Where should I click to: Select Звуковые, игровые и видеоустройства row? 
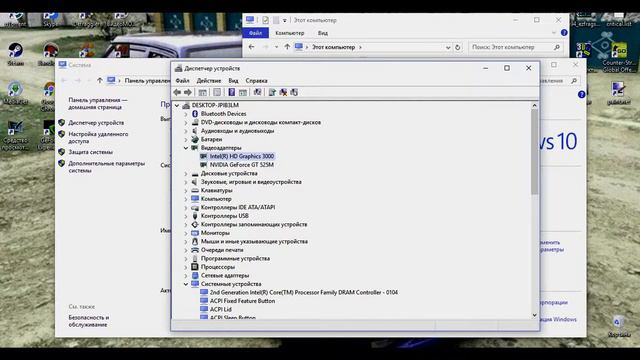[x=251, y=182]
